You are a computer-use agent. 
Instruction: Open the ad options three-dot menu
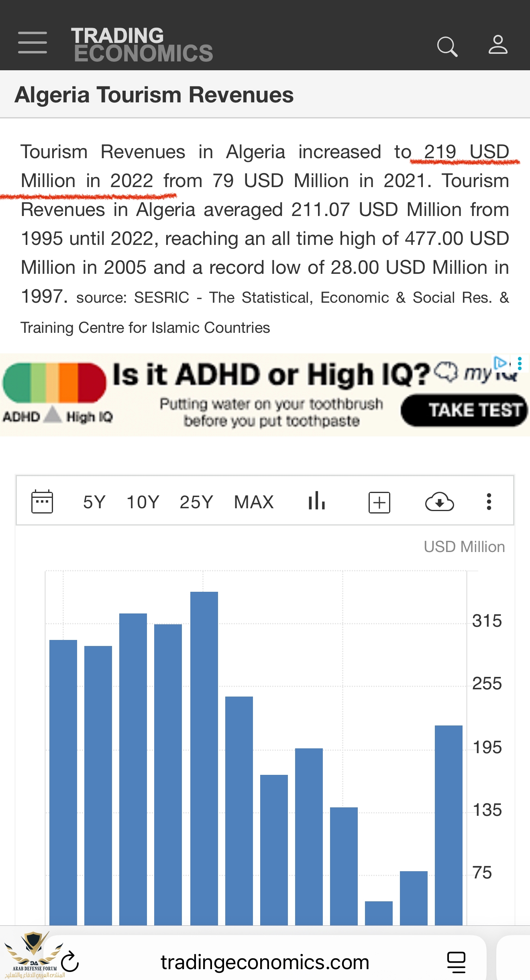point(520,363)
